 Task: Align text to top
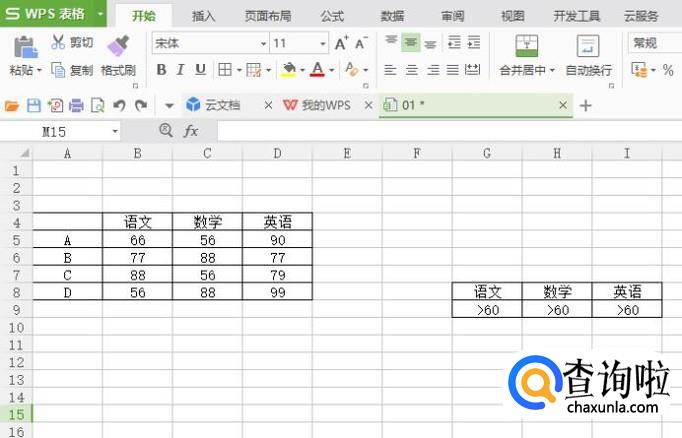(391, 42)
